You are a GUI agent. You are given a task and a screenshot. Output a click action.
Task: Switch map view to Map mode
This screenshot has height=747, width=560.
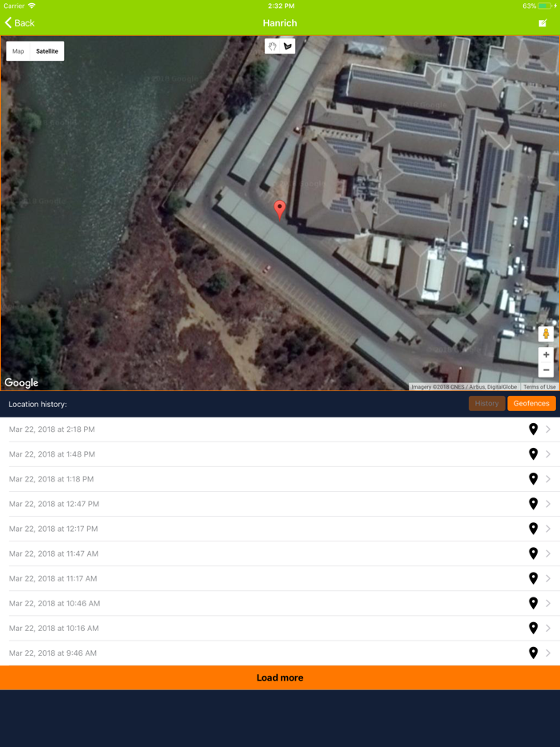pyautogui.click(x=18, y=51)
